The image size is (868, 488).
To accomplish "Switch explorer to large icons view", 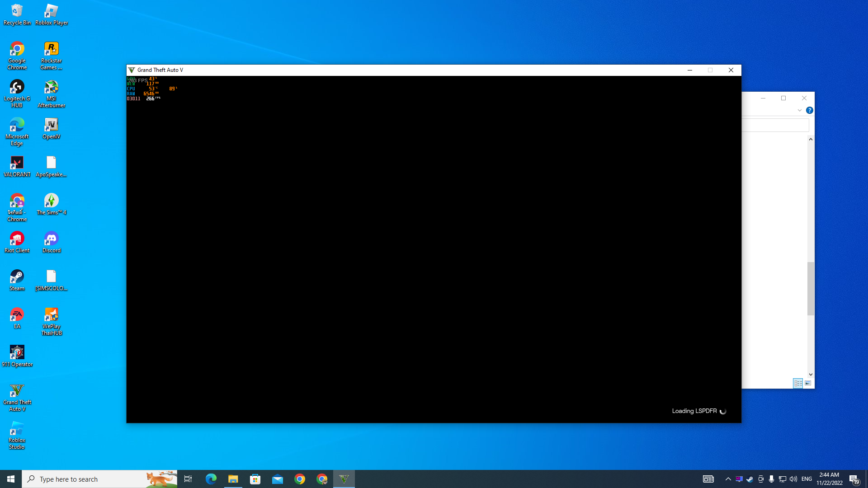I will tap(808, 383).
